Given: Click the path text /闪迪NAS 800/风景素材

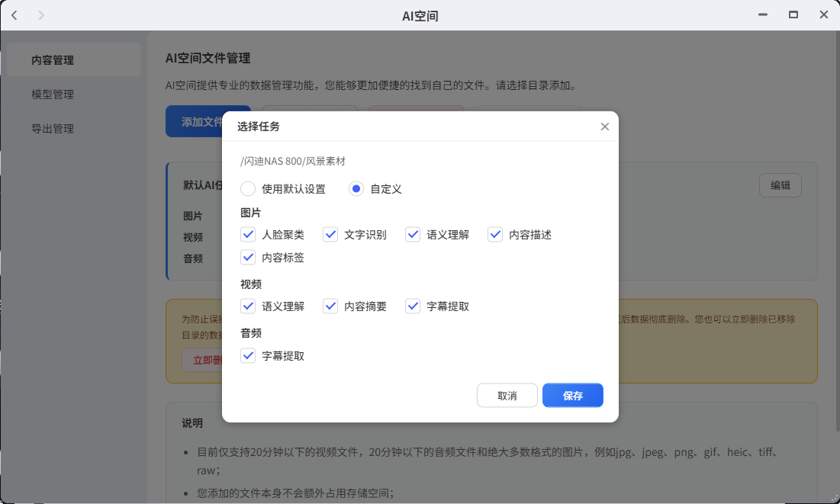Looking at the screenshot, I should click(x=292, y=161).
